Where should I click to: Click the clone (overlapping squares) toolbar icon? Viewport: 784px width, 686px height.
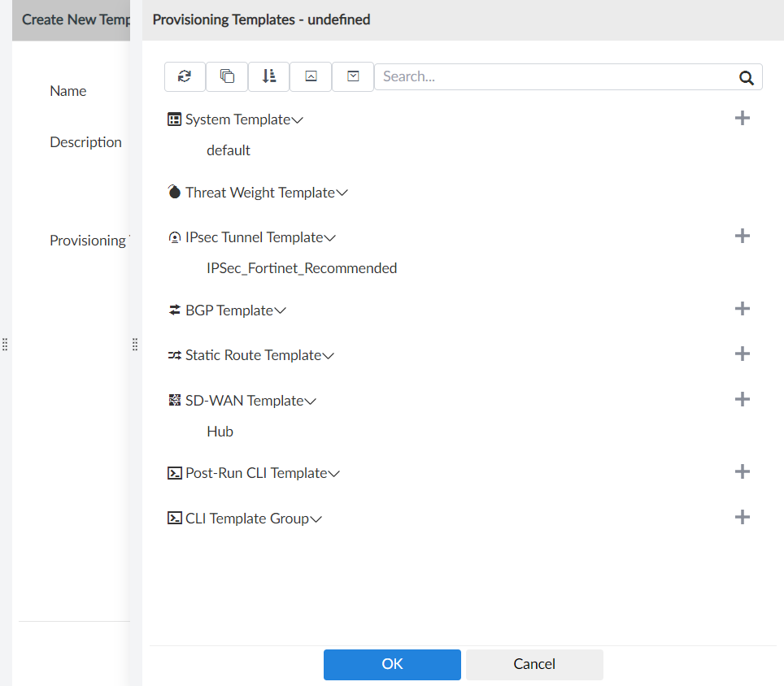(227, 76)
